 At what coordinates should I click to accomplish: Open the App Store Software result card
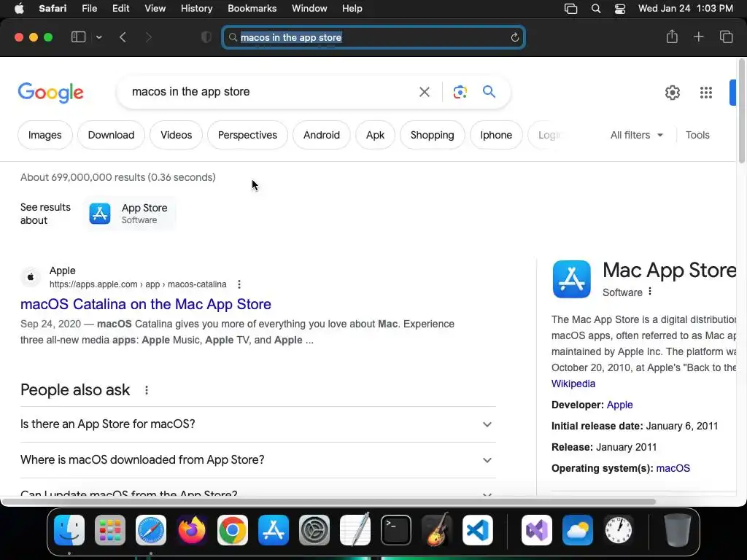tap(130, 214)
